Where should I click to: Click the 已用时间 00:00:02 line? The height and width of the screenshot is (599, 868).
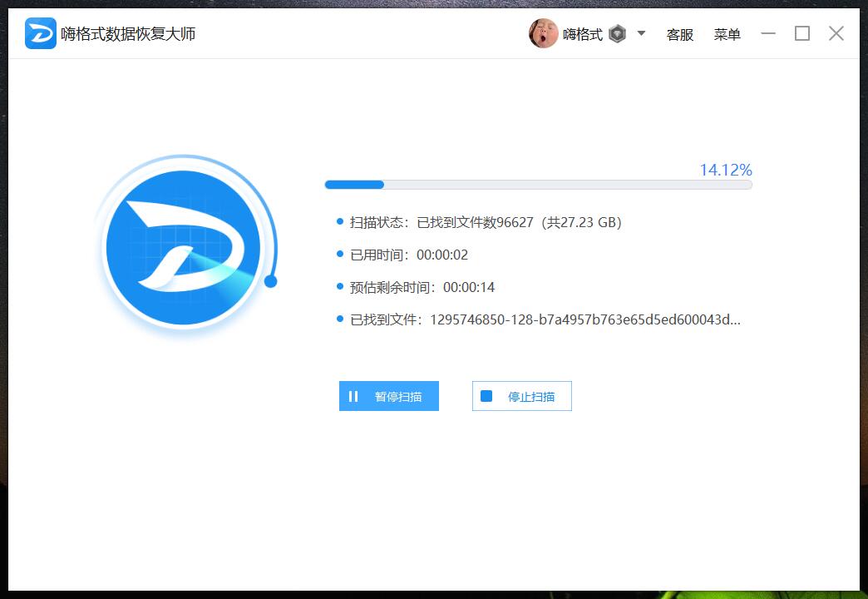tap(408, 255)
